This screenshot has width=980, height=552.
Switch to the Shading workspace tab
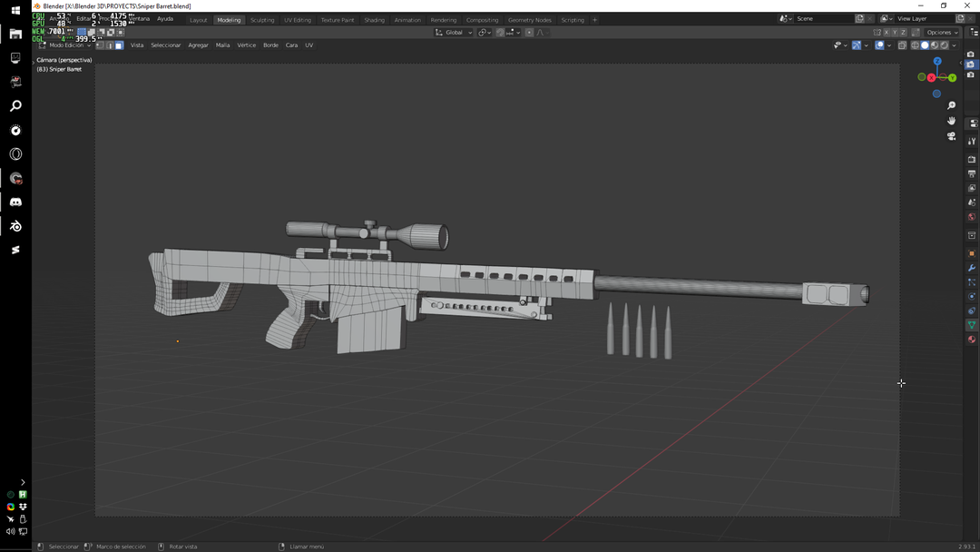[374, 19]
